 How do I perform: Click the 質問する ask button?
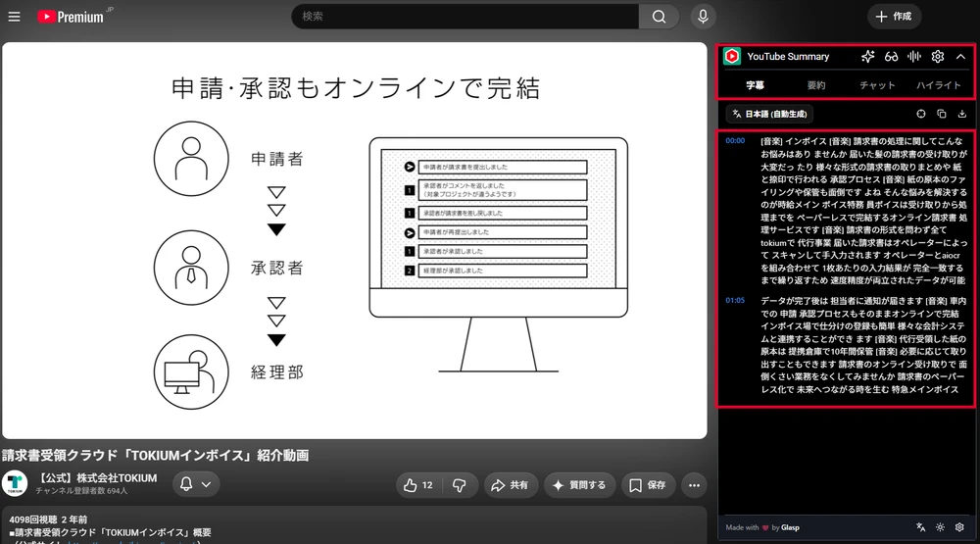point(579,485)
